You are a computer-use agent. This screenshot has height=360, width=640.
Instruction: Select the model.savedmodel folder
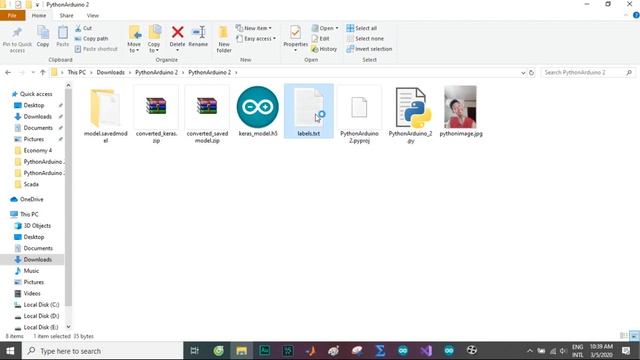coord(105,114)
